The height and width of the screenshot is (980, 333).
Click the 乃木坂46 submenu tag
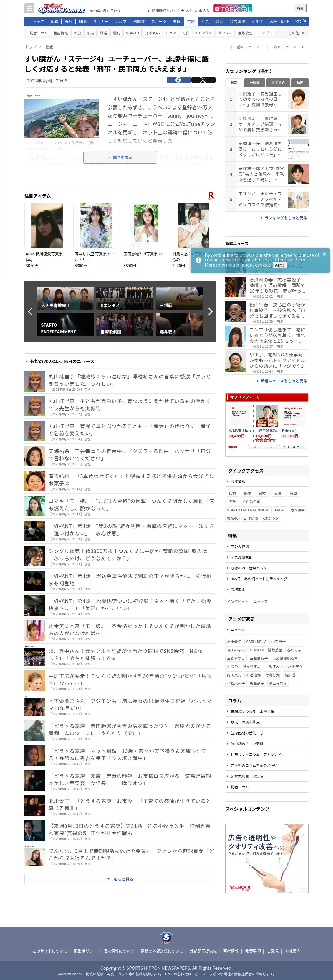tap(152, 33)
